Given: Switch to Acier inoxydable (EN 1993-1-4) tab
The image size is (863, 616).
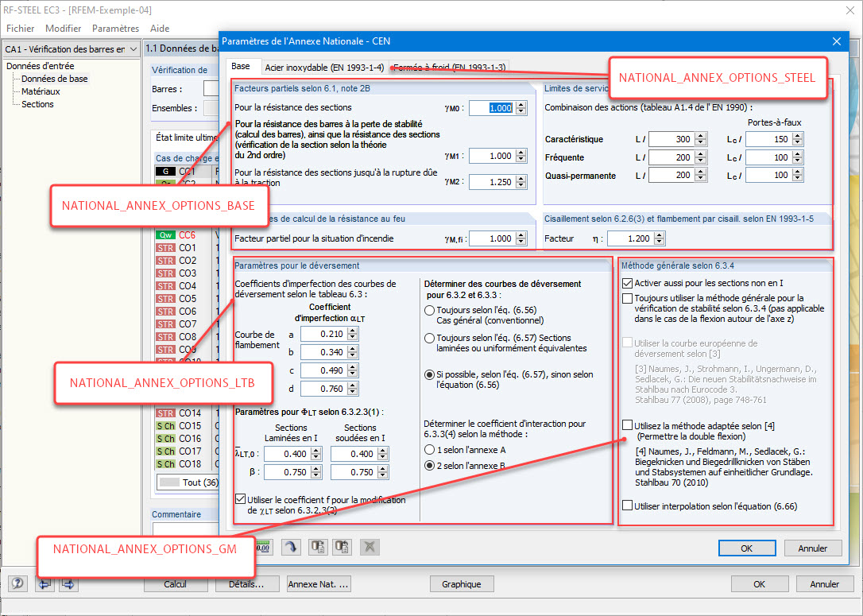Looking at the screenshot, I should pos(324,68).
